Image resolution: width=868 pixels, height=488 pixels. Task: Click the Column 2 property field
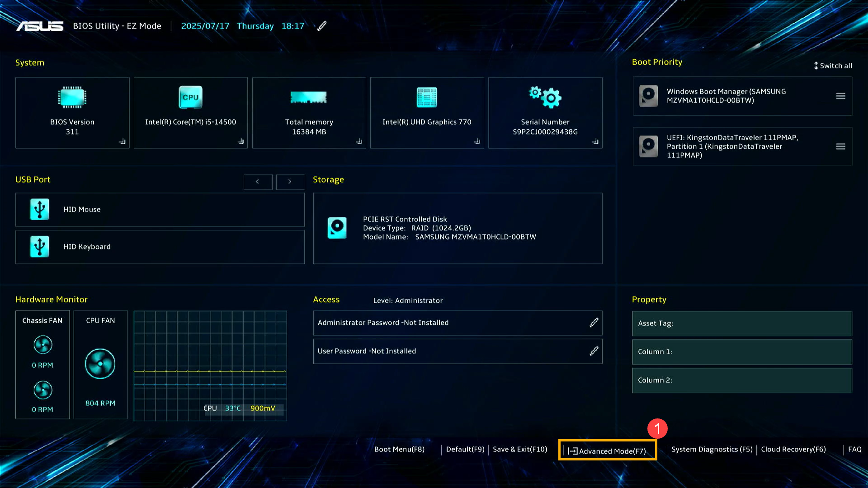(x=742, y=380)
